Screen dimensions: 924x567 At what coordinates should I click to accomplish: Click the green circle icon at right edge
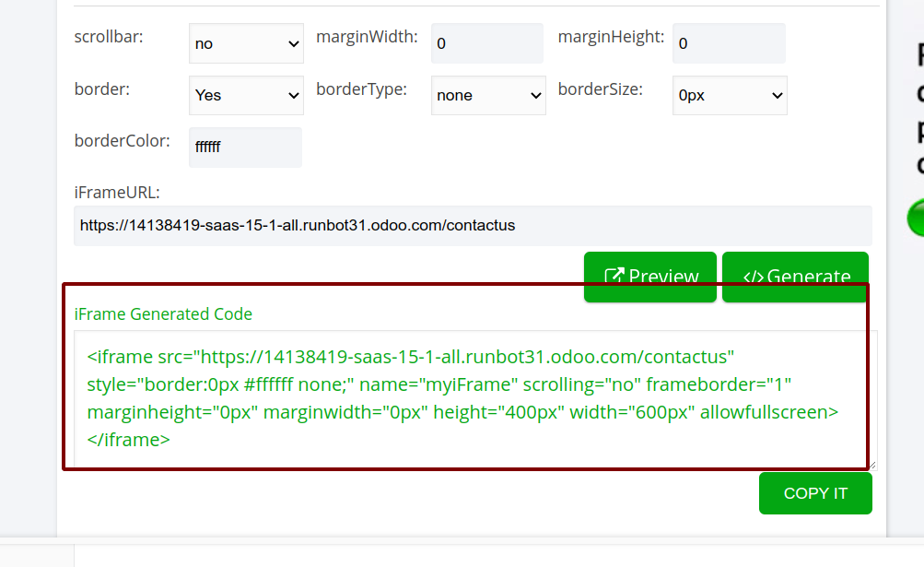pyautogui.click(x=916, y=218)
